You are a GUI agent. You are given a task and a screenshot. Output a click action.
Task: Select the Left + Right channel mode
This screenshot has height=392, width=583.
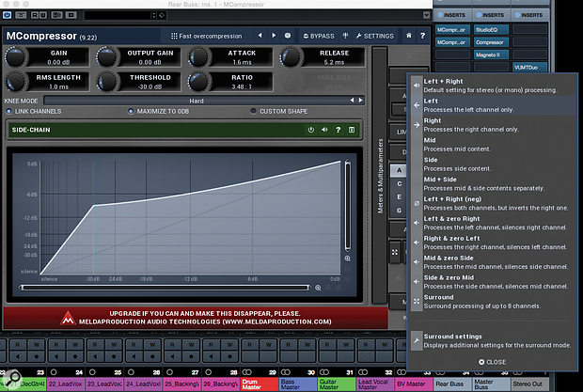(493, 86)
